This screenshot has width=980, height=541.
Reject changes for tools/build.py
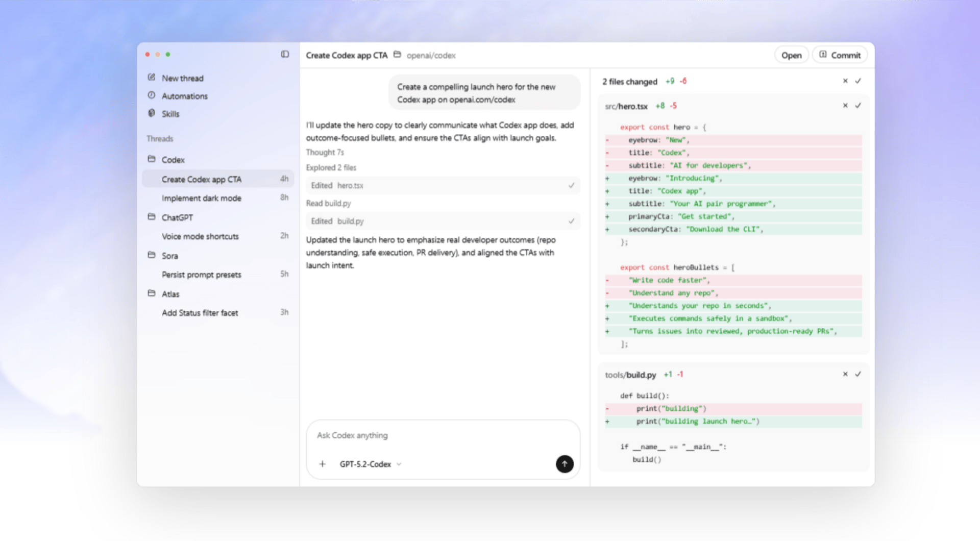[x=845, y=374]
